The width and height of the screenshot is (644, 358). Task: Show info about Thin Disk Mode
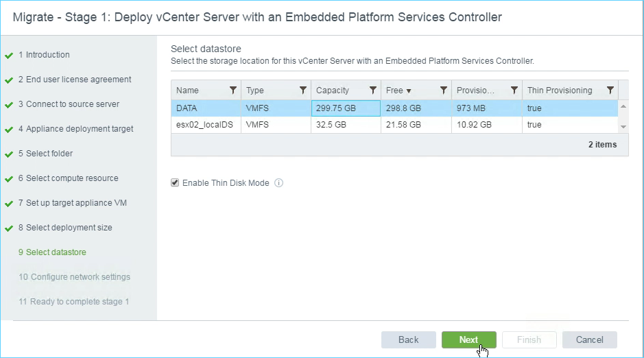pos(279,183)
